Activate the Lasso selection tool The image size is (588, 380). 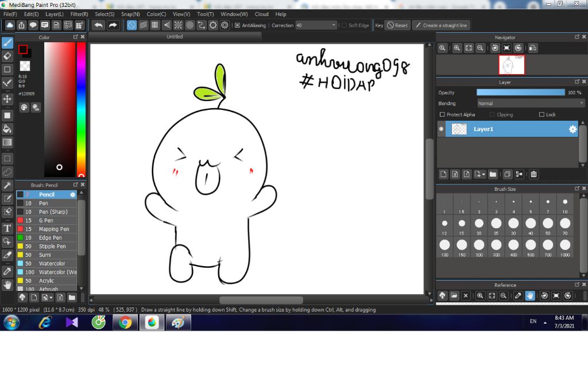point(7,172)
